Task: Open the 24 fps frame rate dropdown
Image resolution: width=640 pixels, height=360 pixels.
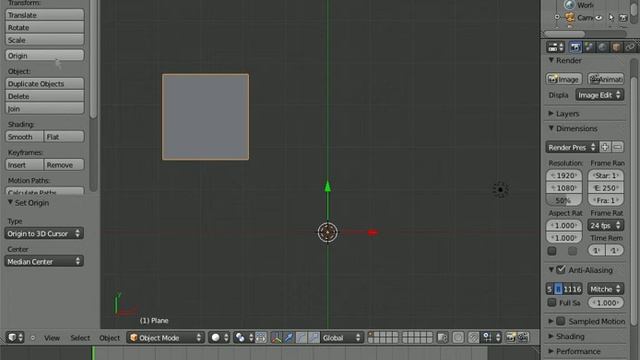Action: tap(605, 225)
